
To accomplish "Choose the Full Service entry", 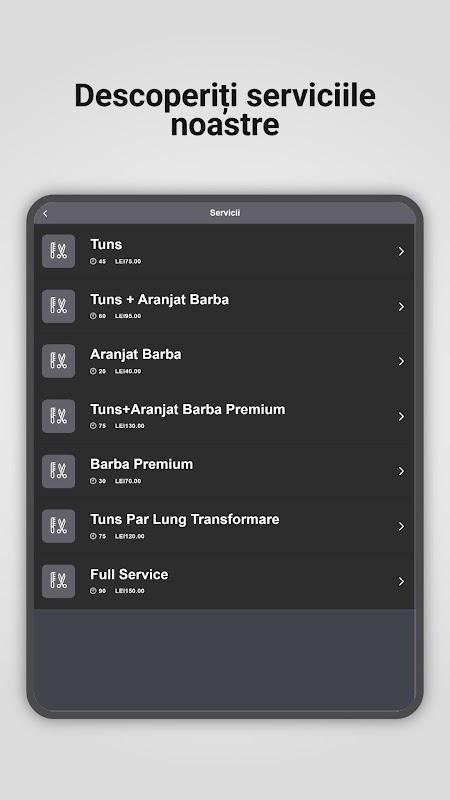I will coord(224,581).
